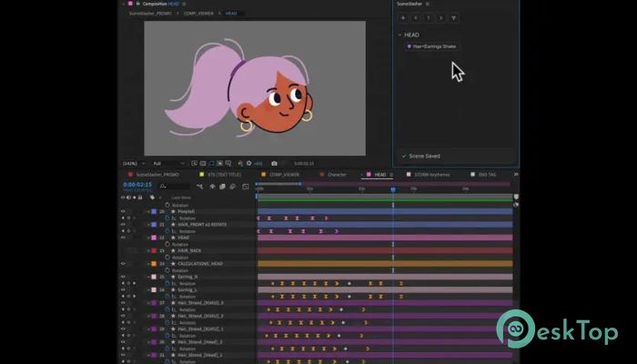The width and height of the screenshot is (637, 364).
Task: Open the SceneSlasher panel menu icon
Action: pos(428,4)
